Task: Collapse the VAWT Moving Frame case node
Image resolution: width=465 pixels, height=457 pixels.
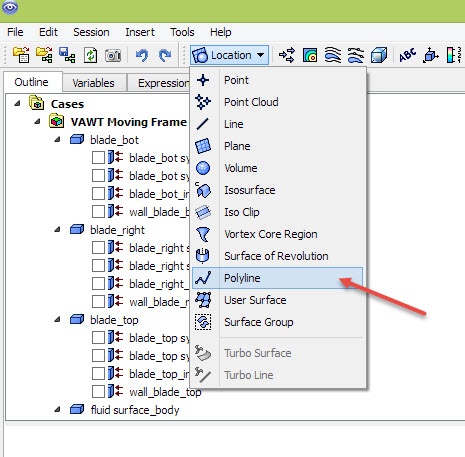Action: (x=38, y=122)
